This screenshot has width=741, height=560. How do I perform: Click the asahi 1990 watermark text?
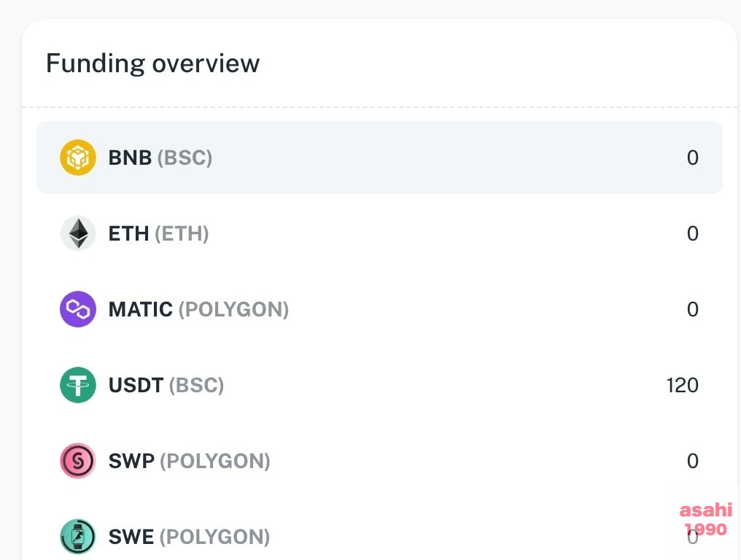706,519
